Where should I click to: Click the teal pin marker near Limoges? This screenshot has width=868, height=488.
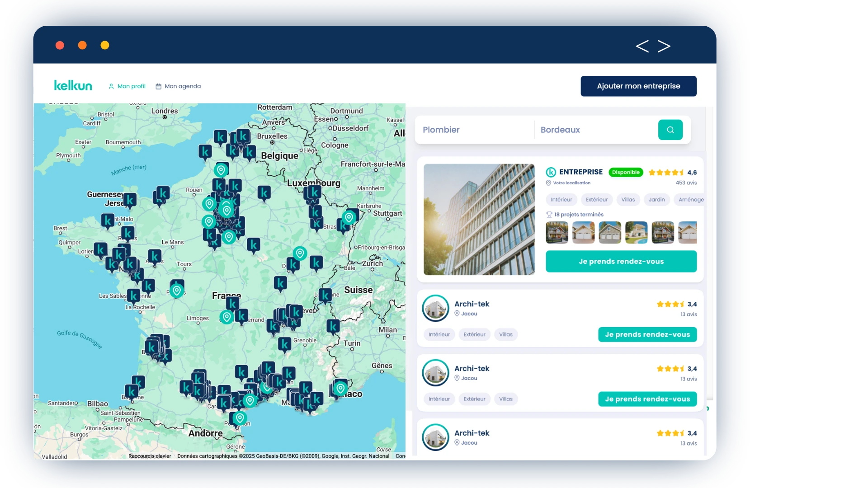pos(226,317)
